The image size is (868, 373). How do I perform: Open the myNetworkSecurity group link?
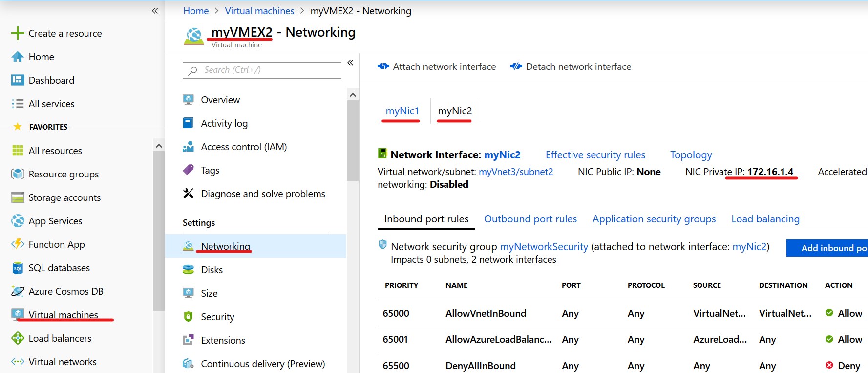(544, 247)
